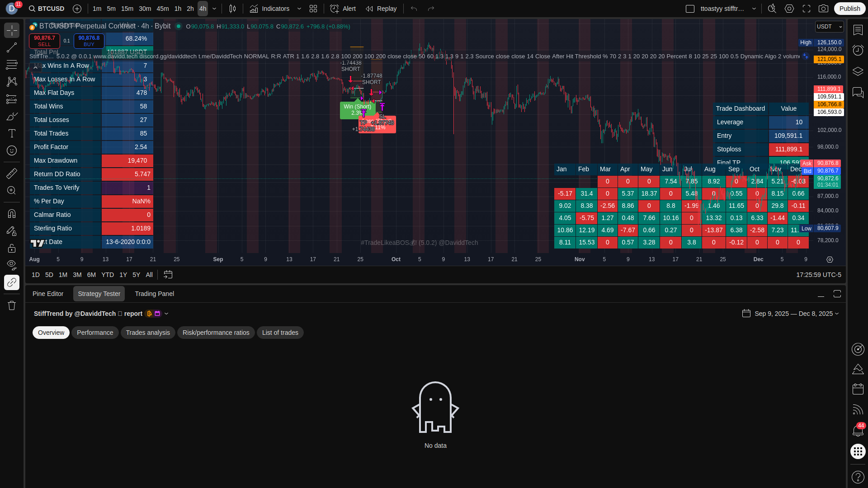This screenshot has height=488, width=868.
Task: Click the BTCUSD symbol search field
Action: [47, 9]
